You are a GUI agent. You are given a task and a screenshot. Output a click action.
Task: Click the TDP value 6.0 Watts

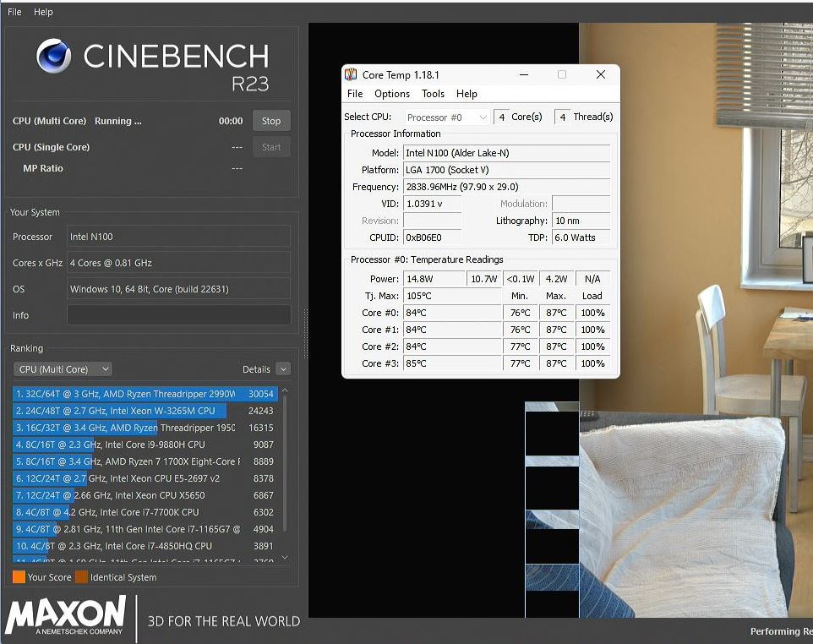point(581,237)
